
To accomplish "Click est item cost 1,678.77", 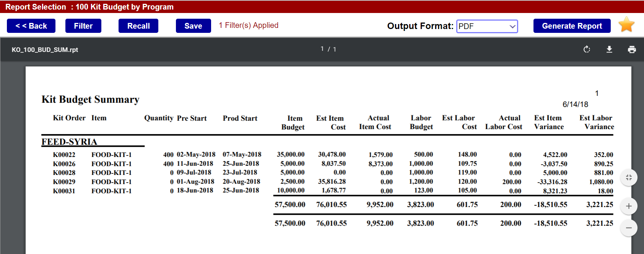I will click(333, 190).
